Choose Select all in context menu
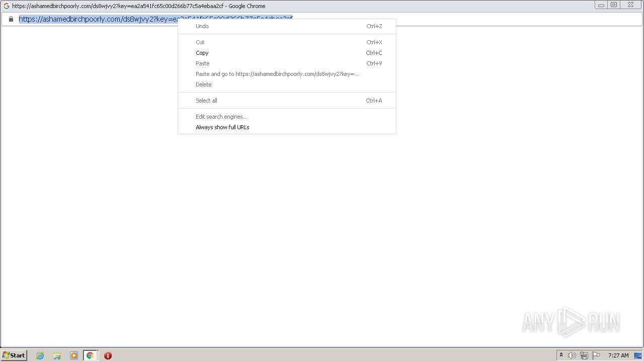 [x=287, y=101]
